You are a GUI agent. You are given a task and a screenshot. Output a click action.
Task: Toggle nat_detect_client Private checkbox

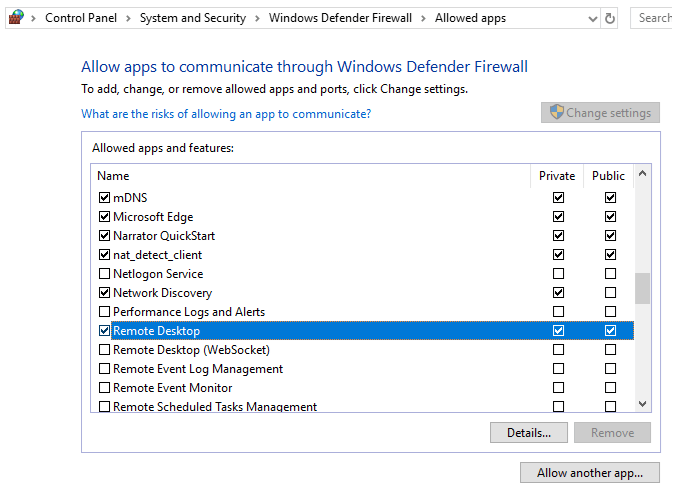point(558,254)
